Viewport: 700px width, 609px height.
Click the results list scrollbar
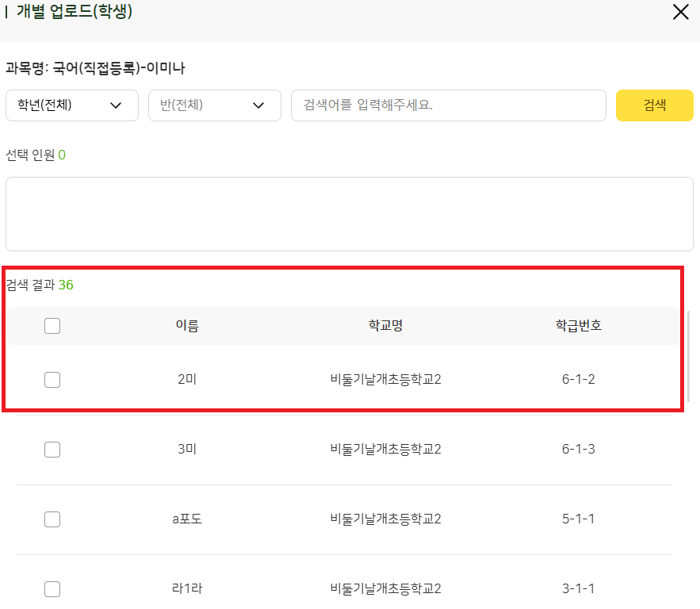point(687,357)
